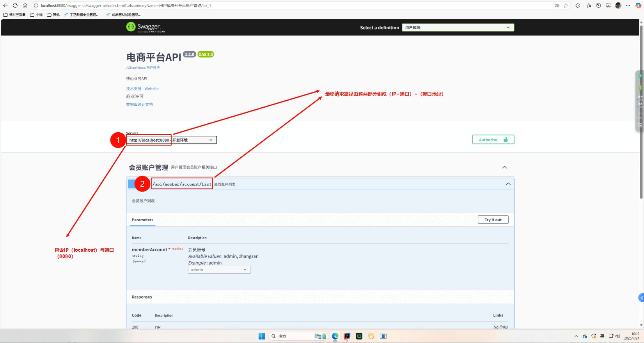Open the 技术支持 - Website link
The image size is (644, 343).
[x=142, y=89]
